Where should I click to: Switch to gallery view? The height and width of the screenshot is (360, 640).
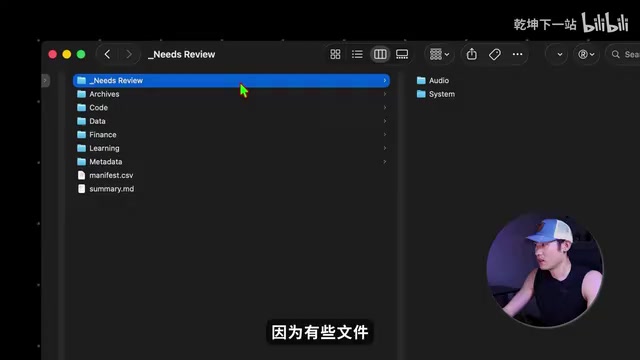(x=402, y=54)
